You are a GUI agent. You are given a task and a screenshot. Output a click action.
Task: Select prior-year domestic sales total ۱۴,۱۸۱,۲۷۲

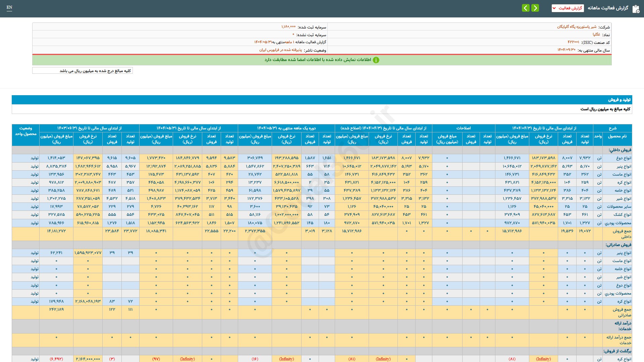point(56,231)
